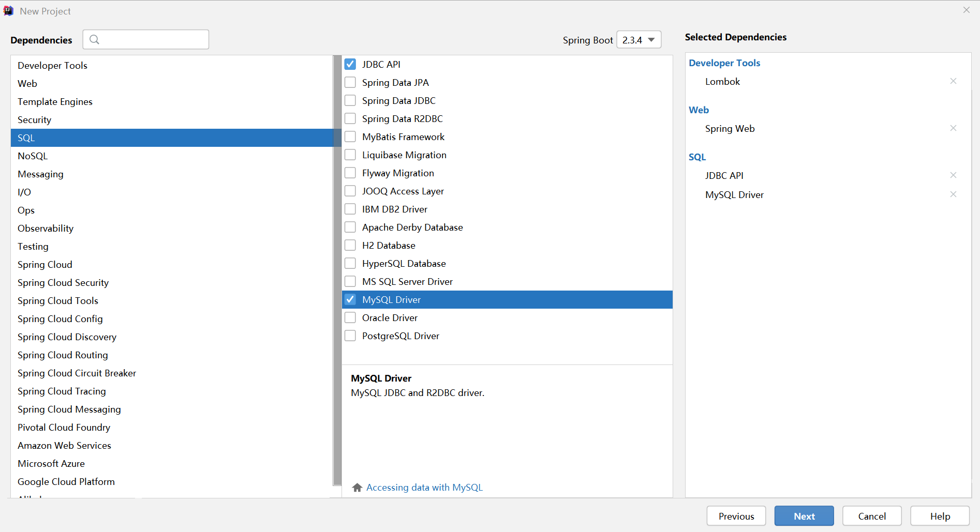980x532 pixels.
Task: Select Spring Cloud Tracing category
Action: [x=172, y=391]
